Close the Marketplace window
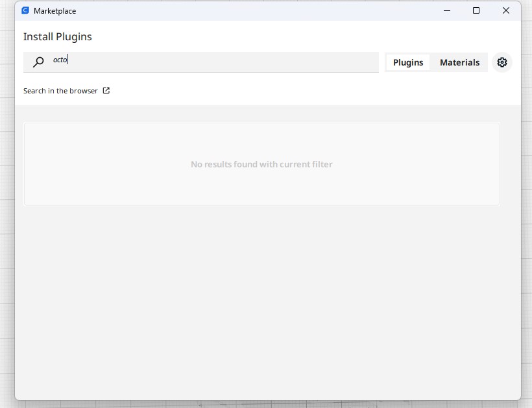Viewport: 532px width, 408px height. click(x=505, y=10)
